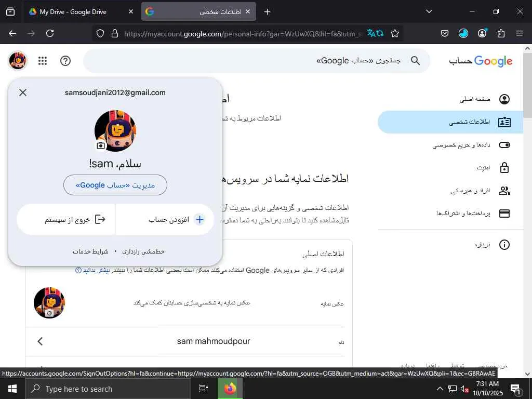This screenshot has width=532, height=399.
Task: Reload the current page
Action: pos(50,33)
